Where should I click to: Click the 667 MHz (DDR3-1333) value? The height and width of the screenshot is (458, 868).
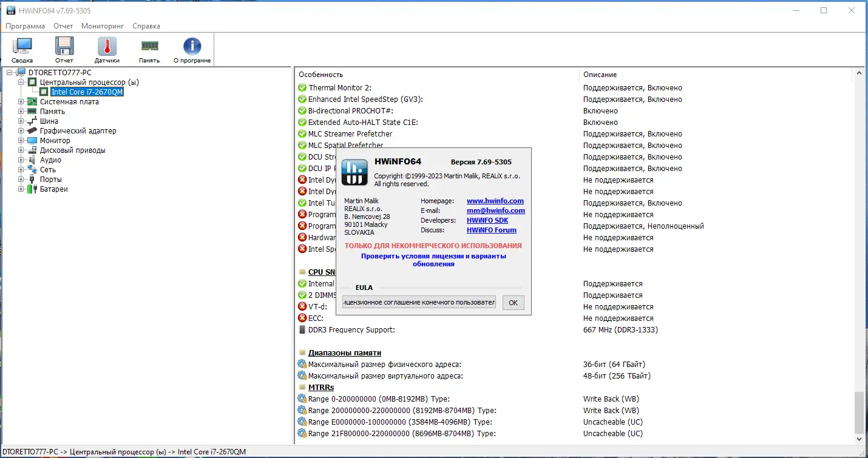620,330
